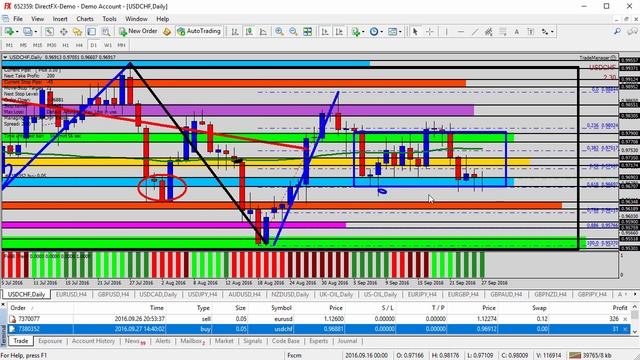Click the New Order button
This screenshot has height=360, width=640.
coord(138,31)
